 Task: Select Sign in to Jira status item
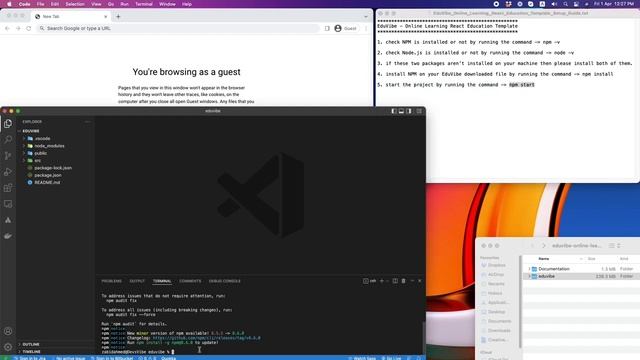click(30, 358)
